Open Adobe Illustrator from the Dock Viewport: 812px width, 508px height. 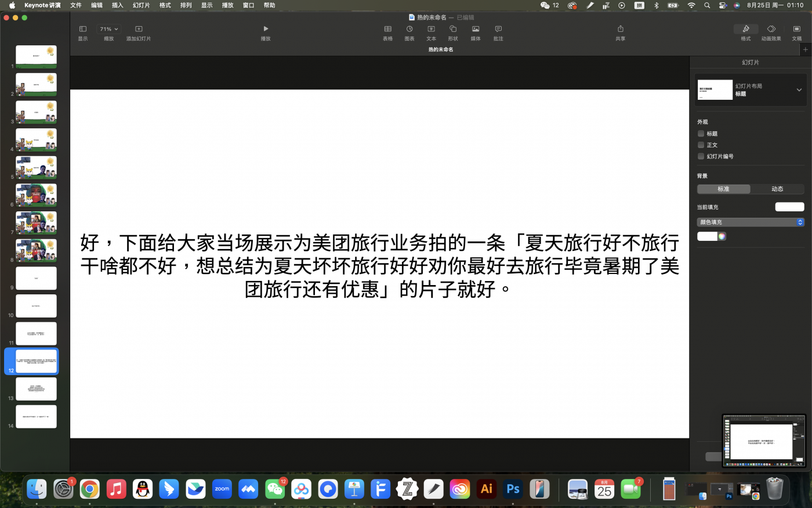point(487,489)
